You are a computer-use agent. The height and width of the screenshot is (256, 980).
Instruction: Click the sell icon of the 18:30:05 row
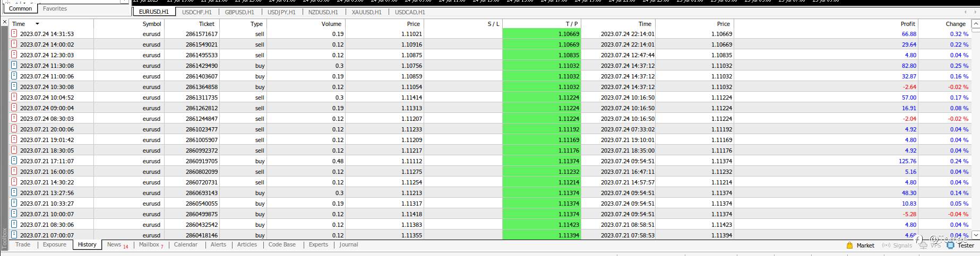(x=14, y=150)
